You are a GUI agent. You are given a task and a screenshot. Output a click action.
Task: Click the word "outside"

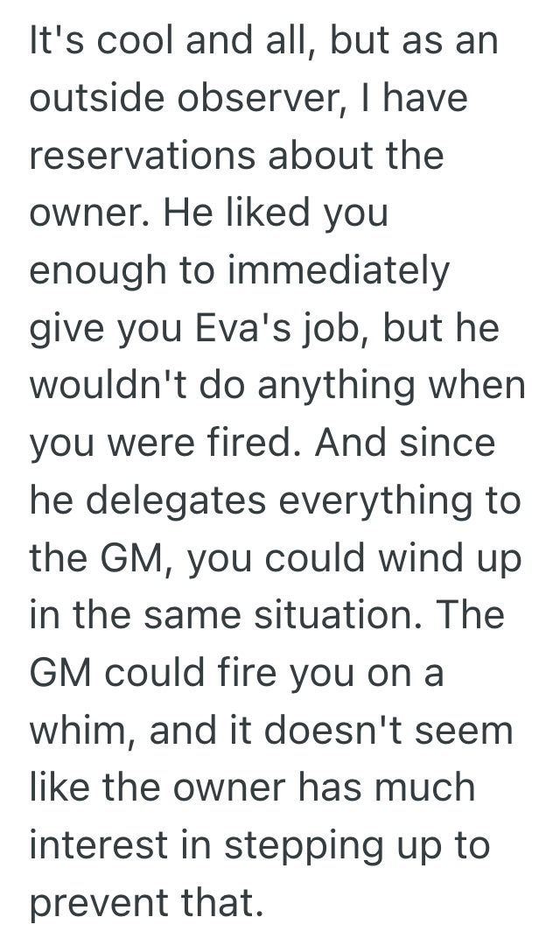pos(94,99)
